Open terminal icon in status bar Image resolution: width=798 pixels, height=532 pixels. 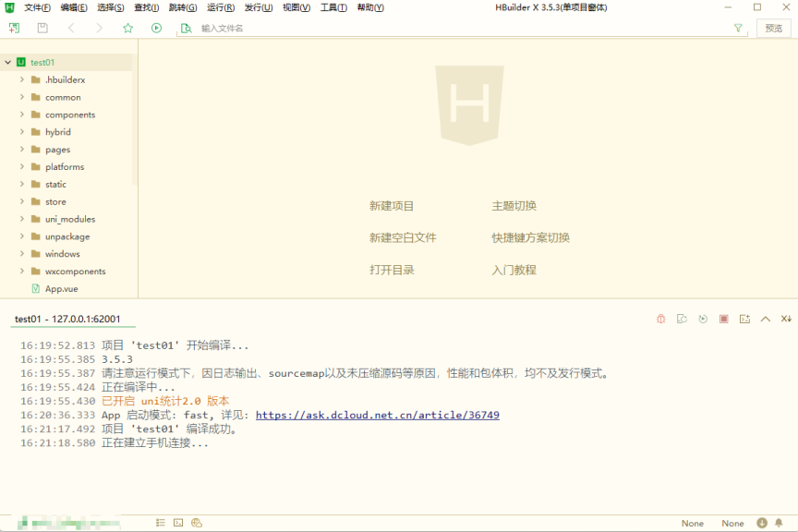pos(178,523)
